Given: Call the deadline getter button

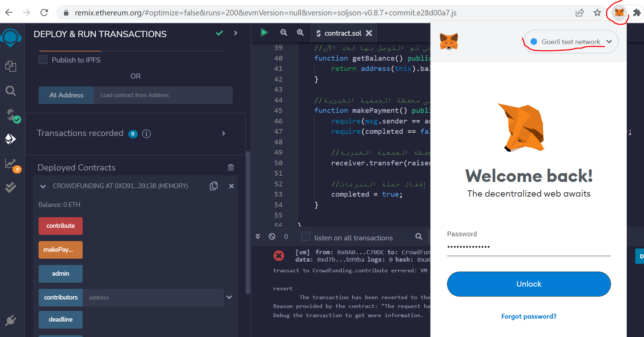Looking at the screenshot, I should coord(61,320).
